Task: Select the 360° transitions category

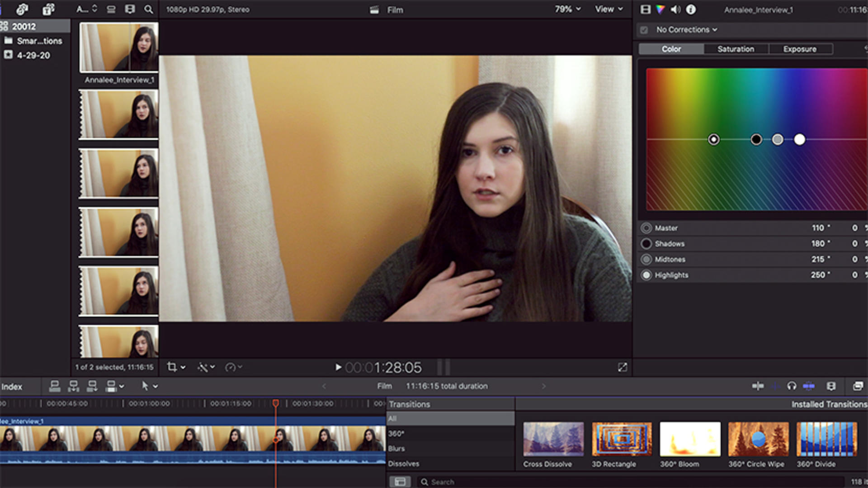Action: pos(451,433)
